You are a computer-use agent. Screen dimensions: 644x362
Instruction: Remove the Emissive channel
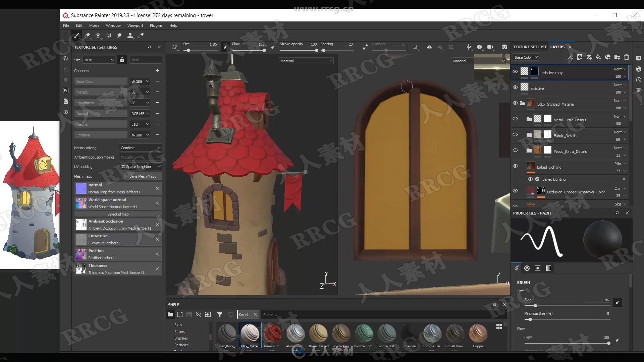(157, 135)
